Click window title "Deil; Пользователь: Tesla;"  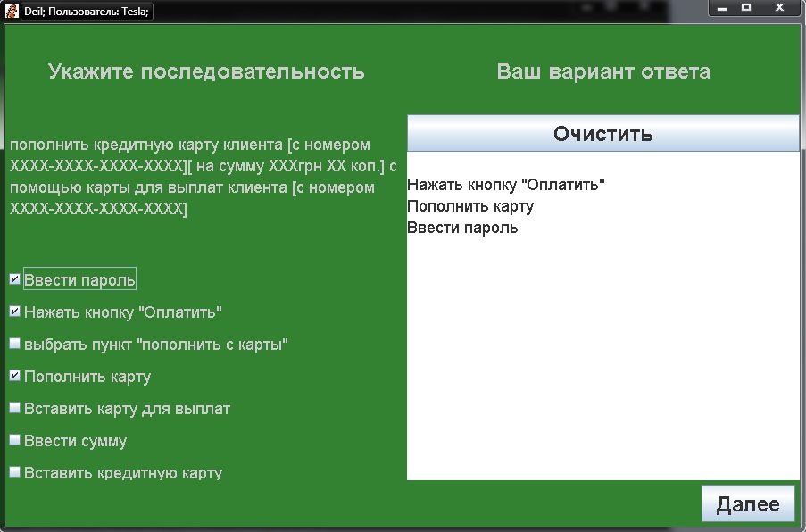click(87, 12)
